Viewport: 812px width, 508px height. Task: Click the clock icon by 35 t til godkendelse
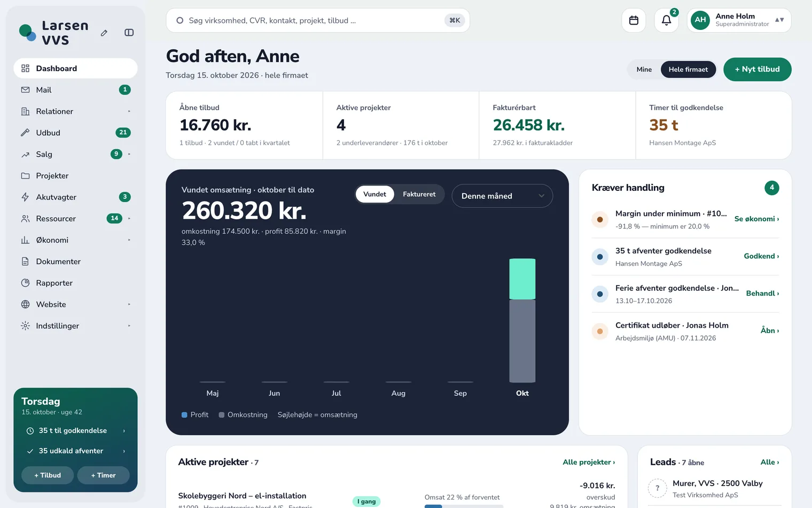30,431
